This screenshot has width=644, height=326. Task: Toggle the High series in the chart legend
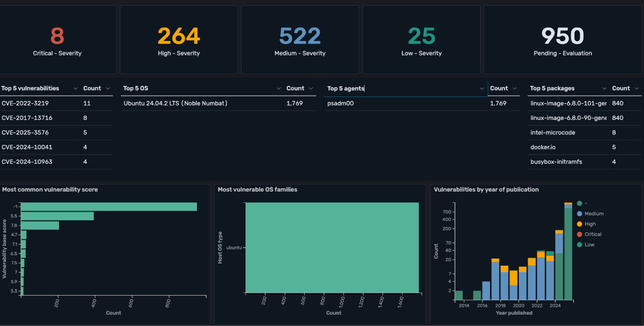590,224
